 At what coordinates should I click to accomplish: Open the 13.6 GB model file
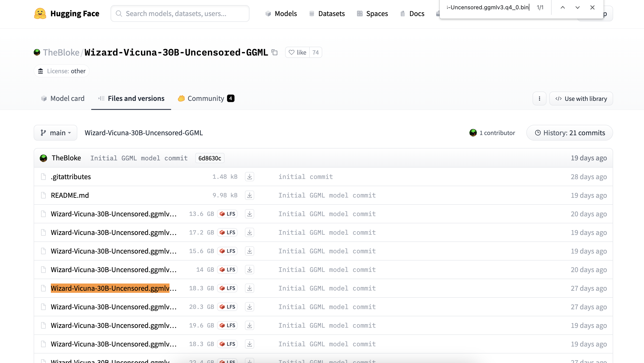click(x=114, y=214)
